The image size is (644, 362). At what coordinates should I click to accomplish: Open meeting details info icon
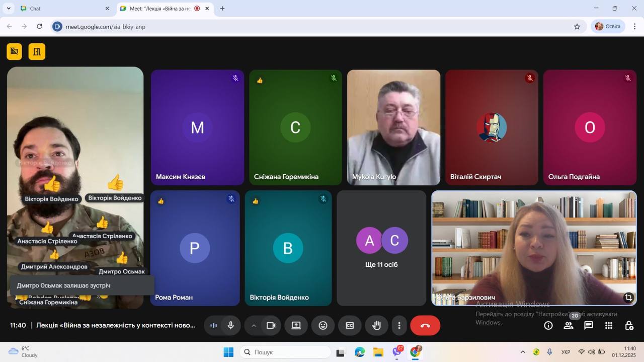click(548, 326)
